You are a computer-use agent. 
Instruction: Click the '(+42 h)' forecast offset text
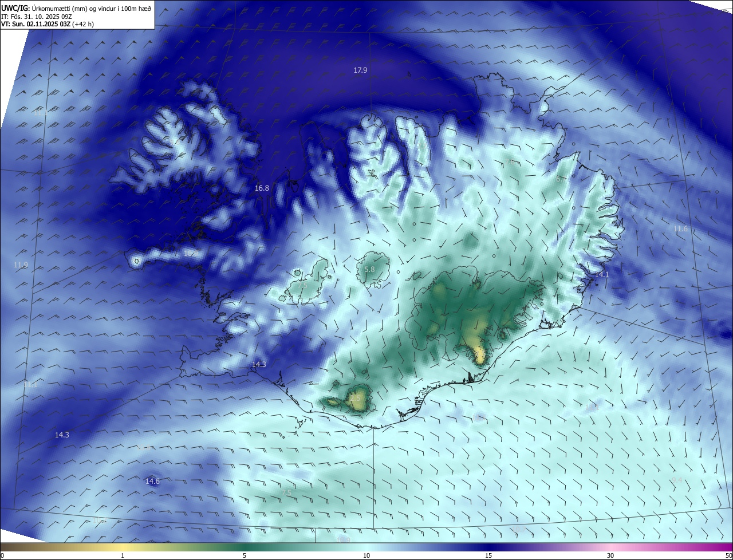[84, 25]
